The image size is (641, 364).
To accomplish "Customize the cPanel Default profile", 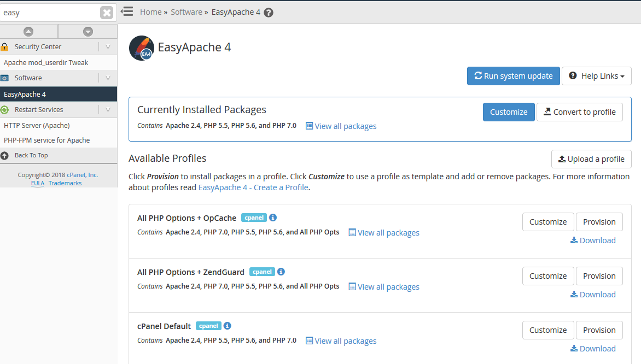I will [x=548, y=330].
